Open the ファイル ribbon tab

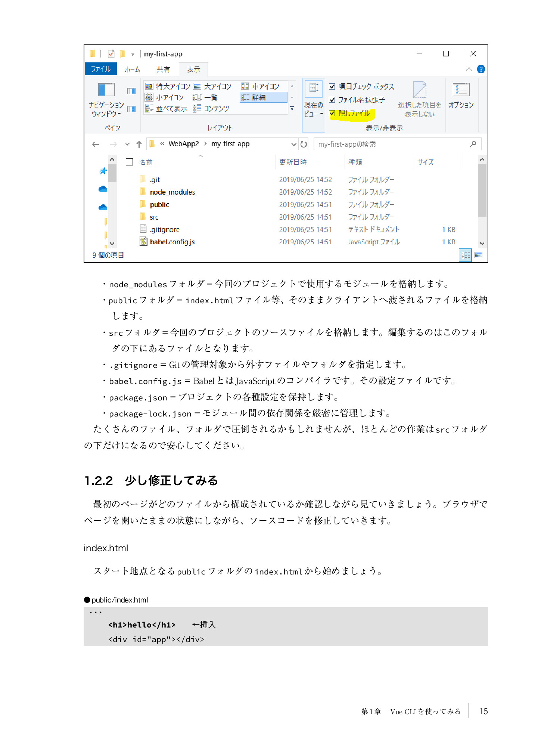point(100,69)
